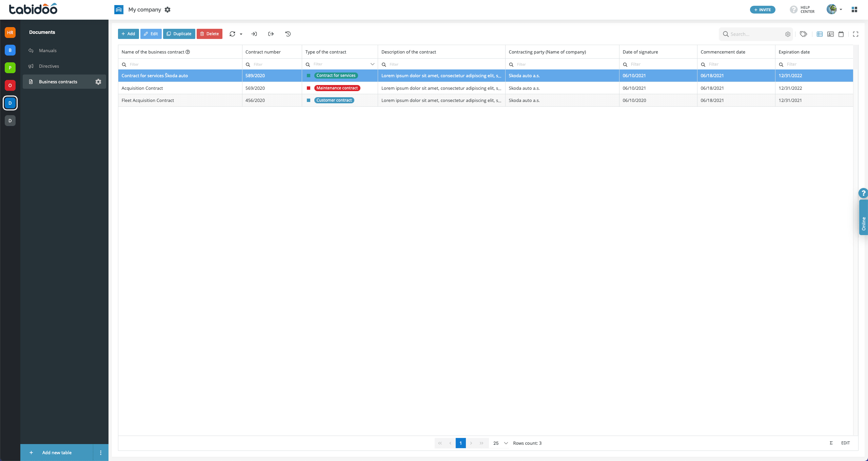Switch to the card view icon

[x=830, y=34]
